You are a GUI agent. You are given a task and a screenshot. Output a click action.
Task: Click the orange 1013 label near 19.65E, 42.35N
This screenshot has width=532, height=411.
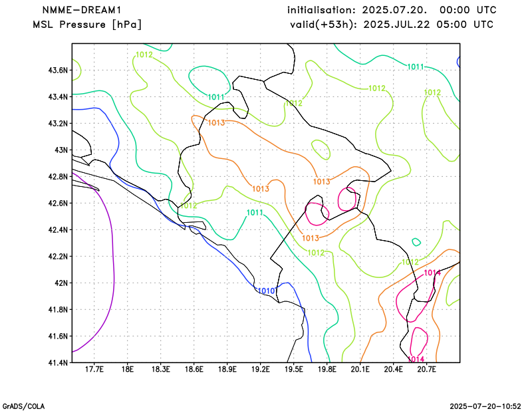(311, 239)
